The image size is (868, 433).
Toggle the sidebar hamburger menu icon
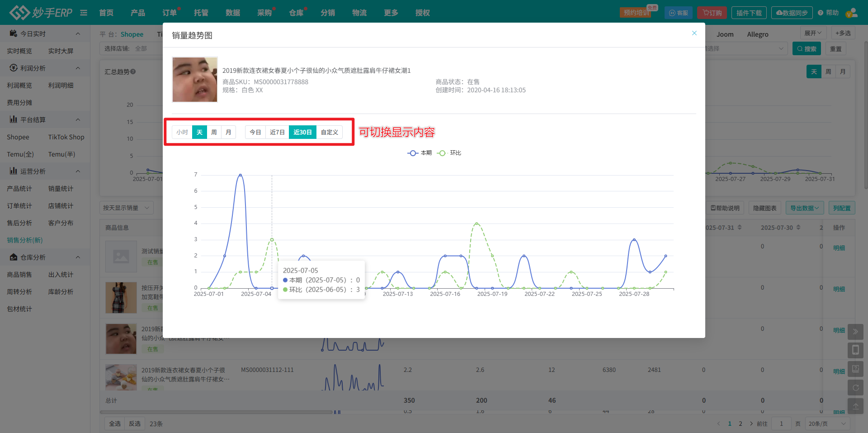pyautogui.click(x=84, y=13)
